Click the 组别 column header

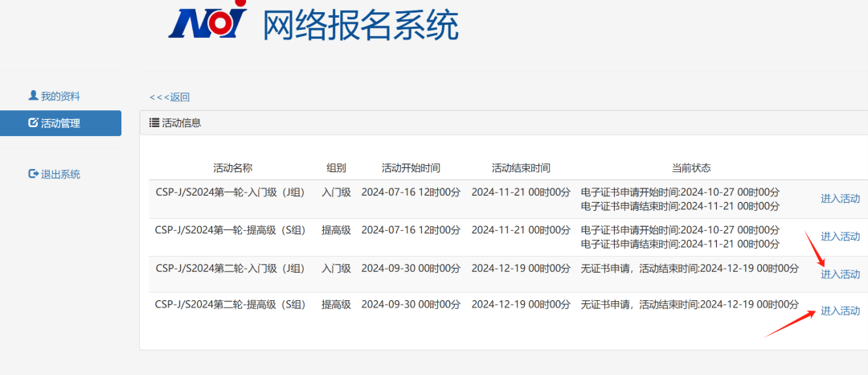[x=336, y=168]
